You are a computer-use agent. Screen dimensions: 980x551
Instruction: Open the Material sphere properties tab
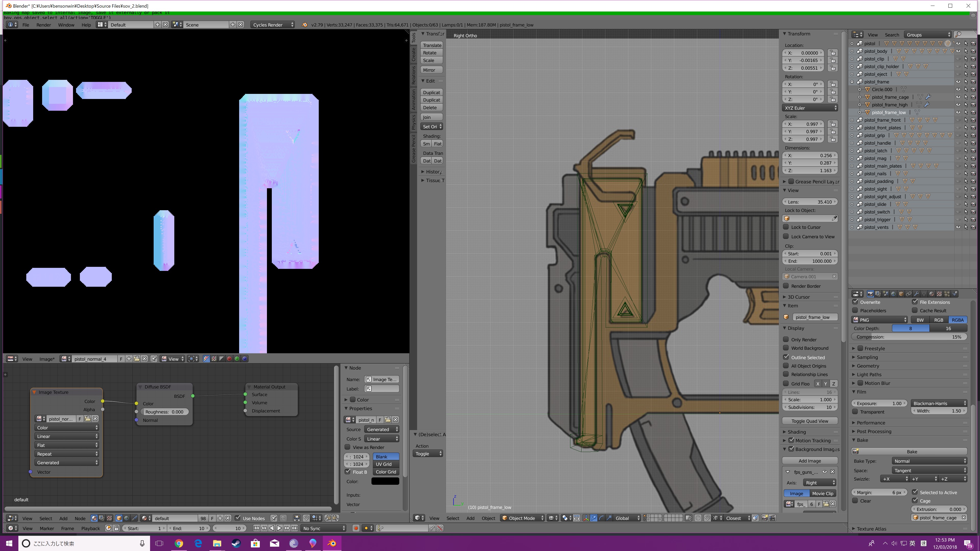point(931,294)
